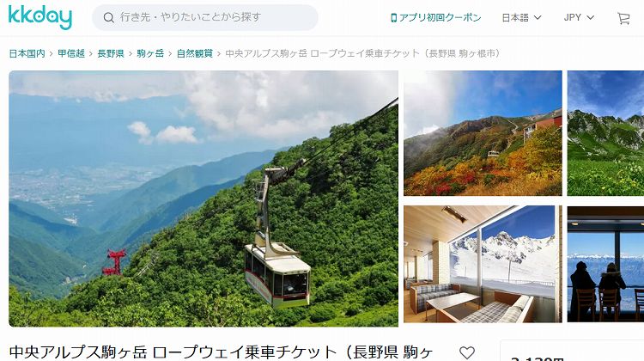644x361 pixels.
Task: Open the JPY currency dropdown
Action: (579, 18)
